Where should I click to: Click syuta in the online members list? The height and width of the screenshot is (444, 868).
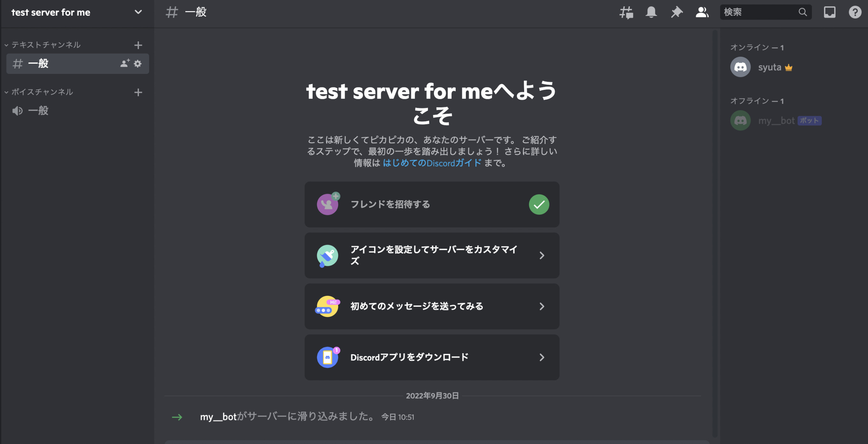(x=770, y=67)
